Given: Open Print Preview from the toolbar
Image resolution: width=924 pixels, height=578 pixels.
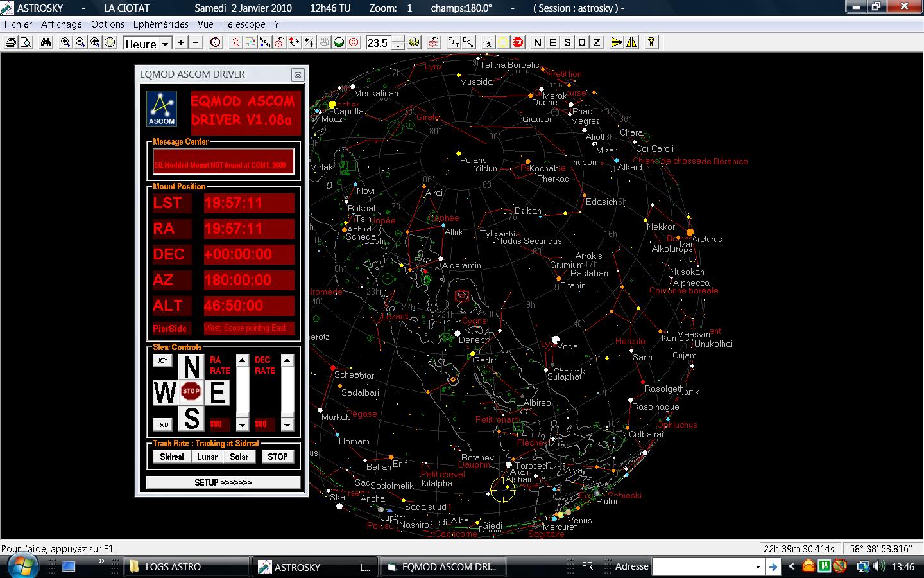Looking at the screenshot, I should 26,42.
